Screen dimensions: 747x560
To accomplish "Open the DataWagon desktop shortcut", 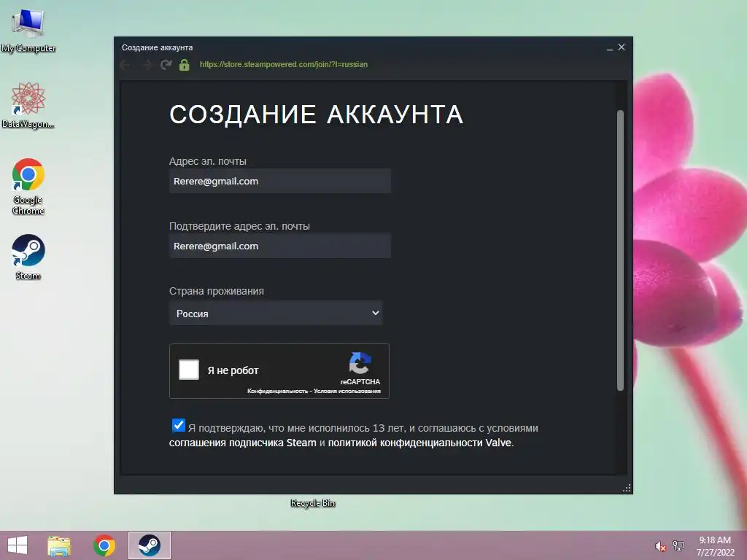I will 28,105.
